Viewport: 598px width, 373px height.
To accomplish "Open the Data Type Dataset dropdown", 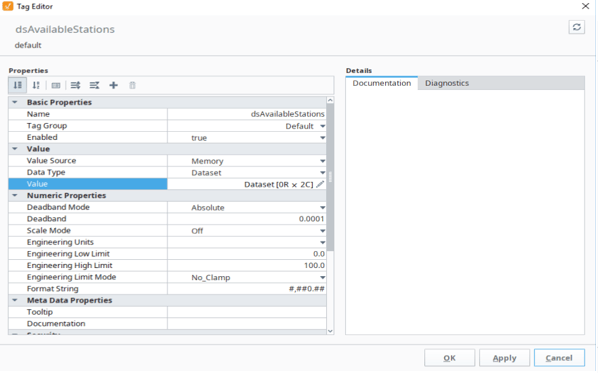I will pos(323,173).
